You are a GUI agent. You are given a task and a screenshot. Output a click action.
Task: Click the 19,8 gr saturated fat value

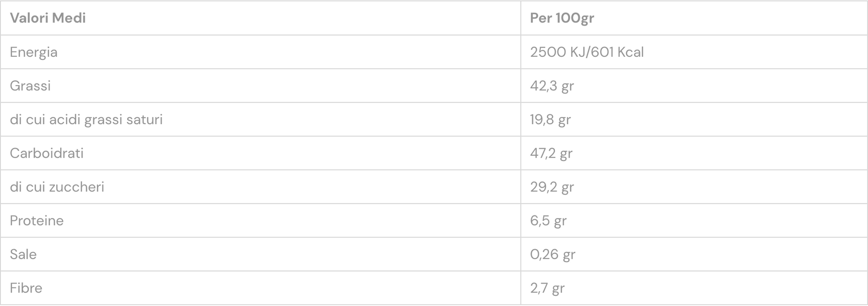[x=550, y=120]
